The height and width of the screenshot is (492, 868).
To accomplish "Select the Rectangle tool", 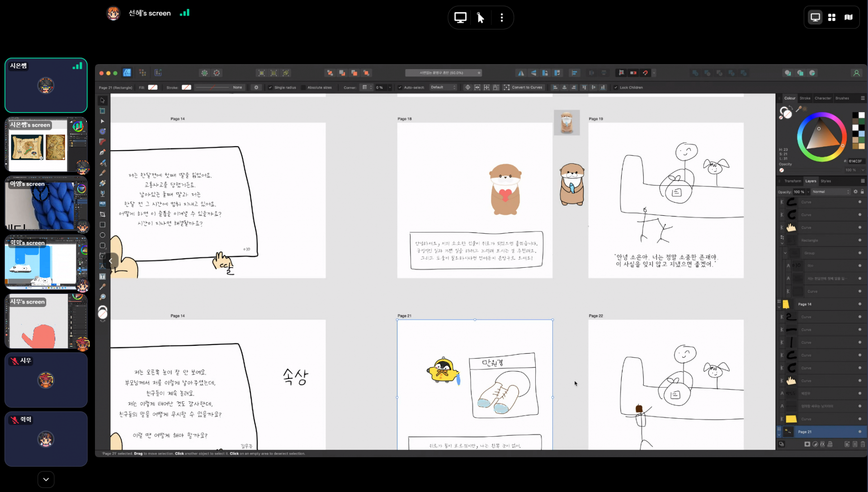I will coord(103,225).
